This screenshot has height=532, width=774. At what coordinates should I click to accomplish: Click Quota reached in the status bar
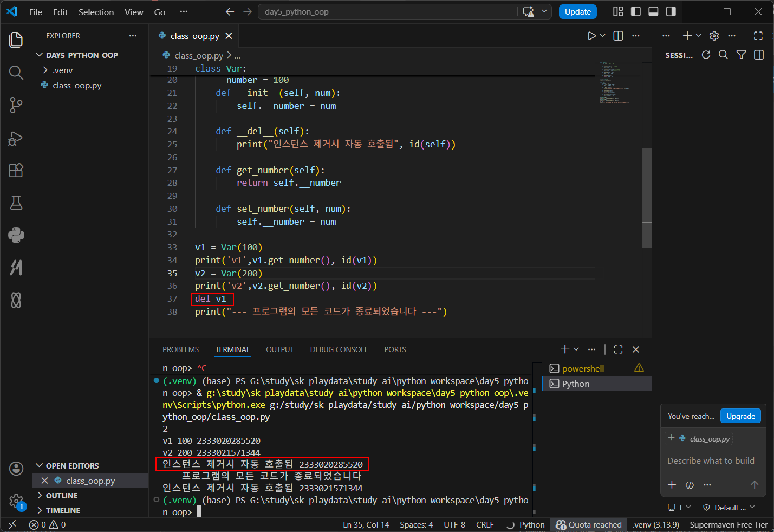point(589,524)
